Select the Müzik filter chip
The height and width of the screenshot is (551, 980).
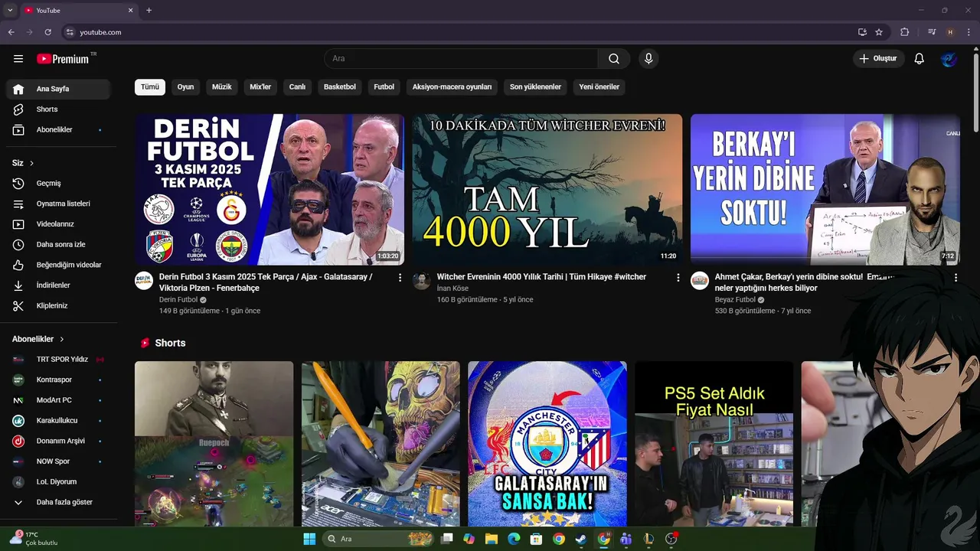point(222,86)
